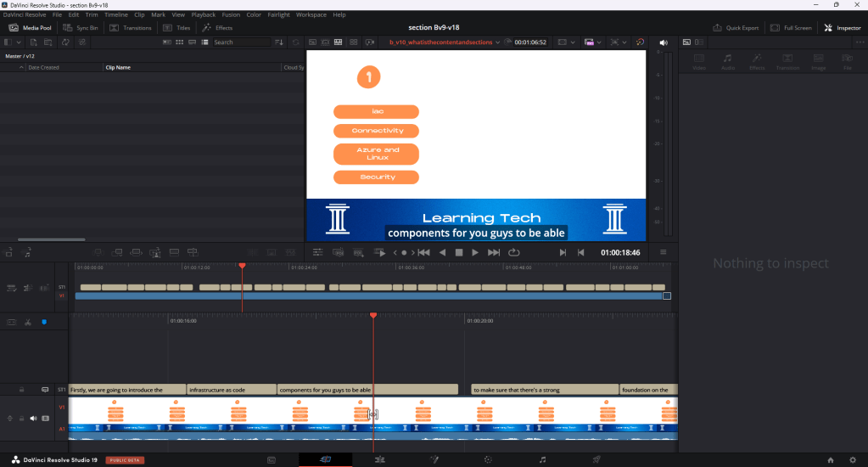
Task: Switch media pool to thumbnail grid view
Action: (179, 42)
